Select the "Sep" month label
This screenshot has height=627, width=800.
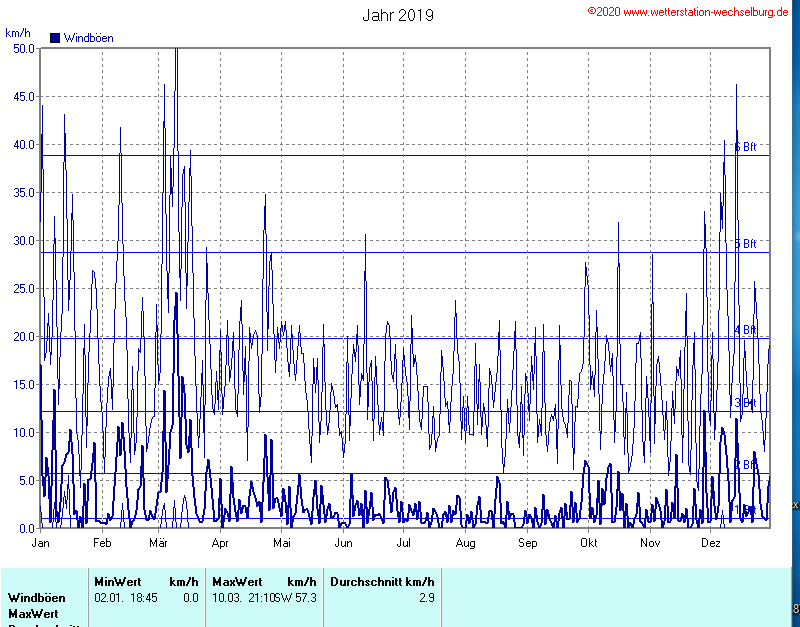(x=528, y=543)
